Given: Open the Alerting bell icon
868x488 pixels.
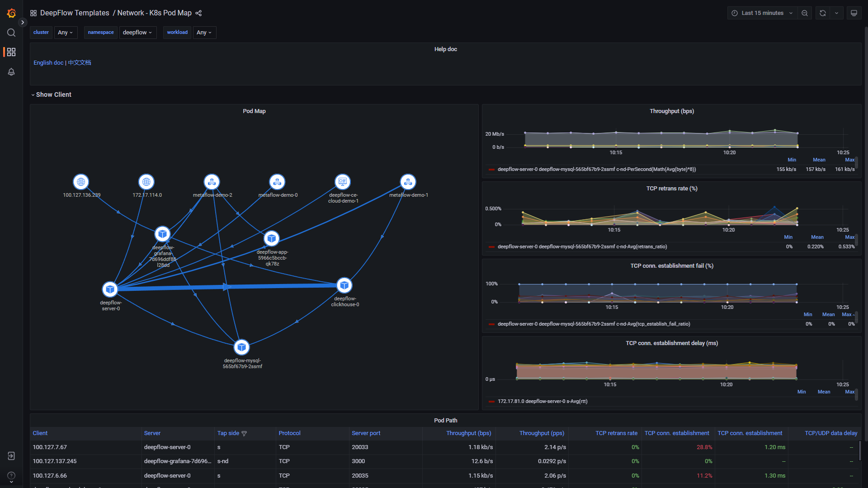Looking at the screenshot, I should (11, 71).
